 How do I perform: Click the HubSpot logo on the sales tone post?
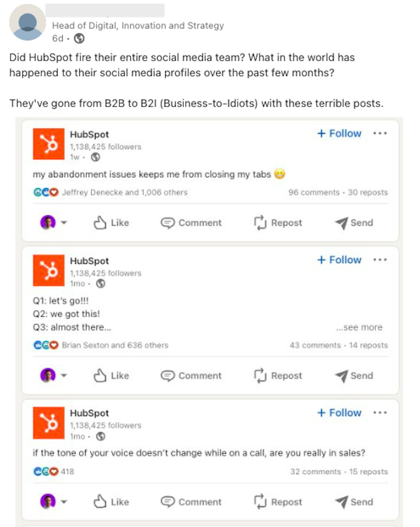pos(49,423)
